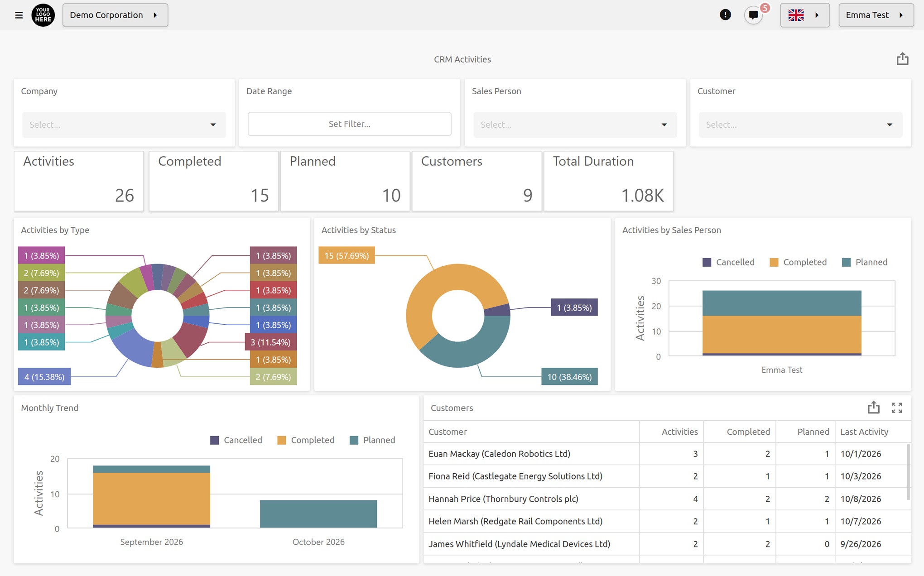924x576 pixels.
Task: Click the Set Filter date range button
Action: (349, 124)
